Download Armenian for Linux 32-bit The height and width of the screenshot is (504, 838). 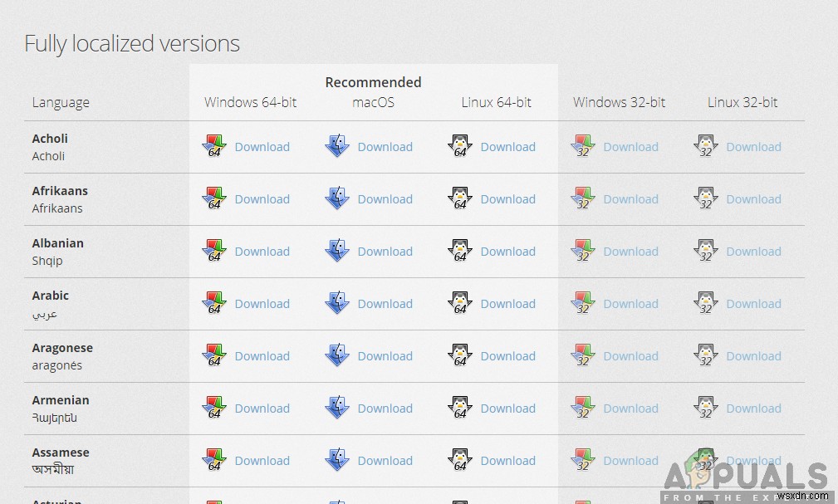click(753, 408)
